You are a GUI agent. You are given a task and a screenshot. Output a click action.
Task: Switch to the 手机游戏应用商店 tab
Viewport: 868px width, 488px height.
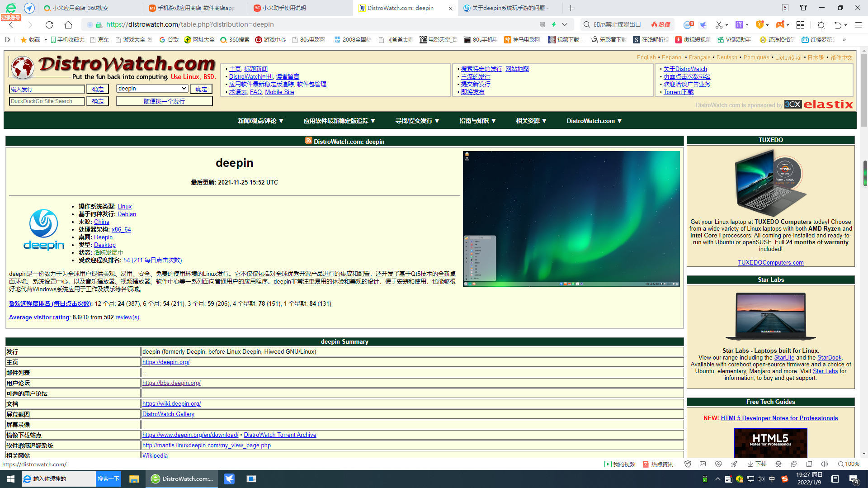(x=195, y=8)
